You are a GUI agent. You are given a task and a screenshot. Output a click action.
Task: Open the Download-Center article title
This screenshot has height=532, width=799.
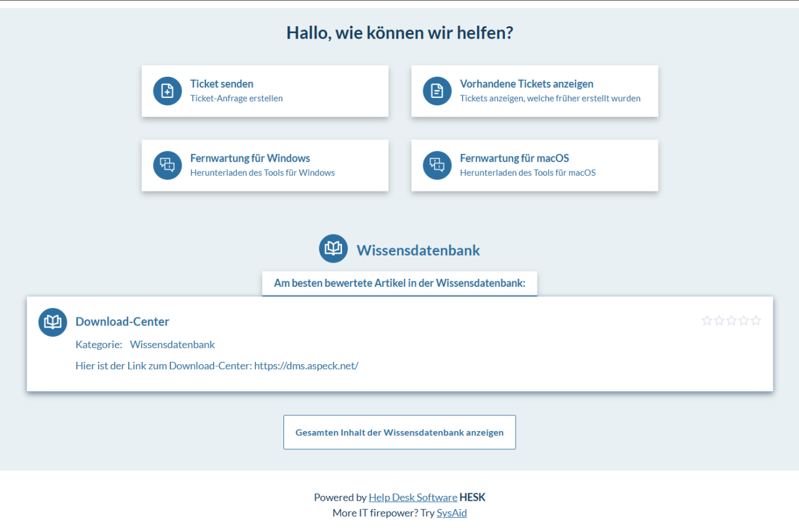point(122,322)
